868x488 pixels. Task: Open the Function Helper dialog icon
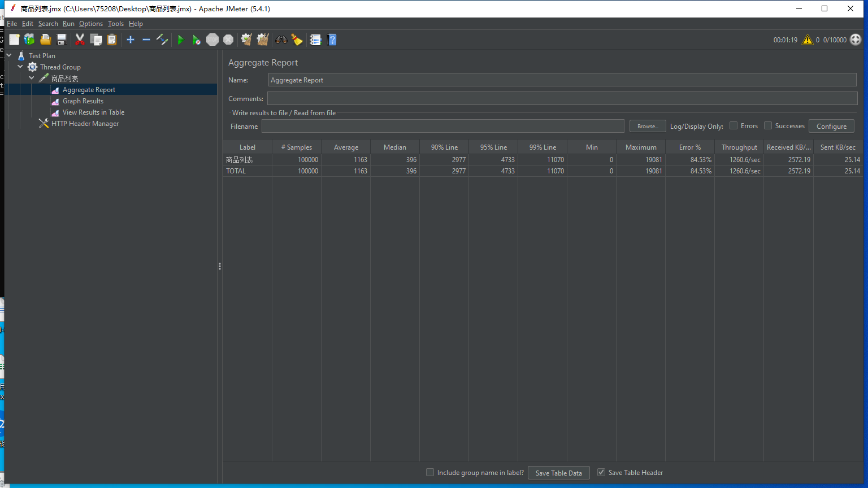click(315, 40)
